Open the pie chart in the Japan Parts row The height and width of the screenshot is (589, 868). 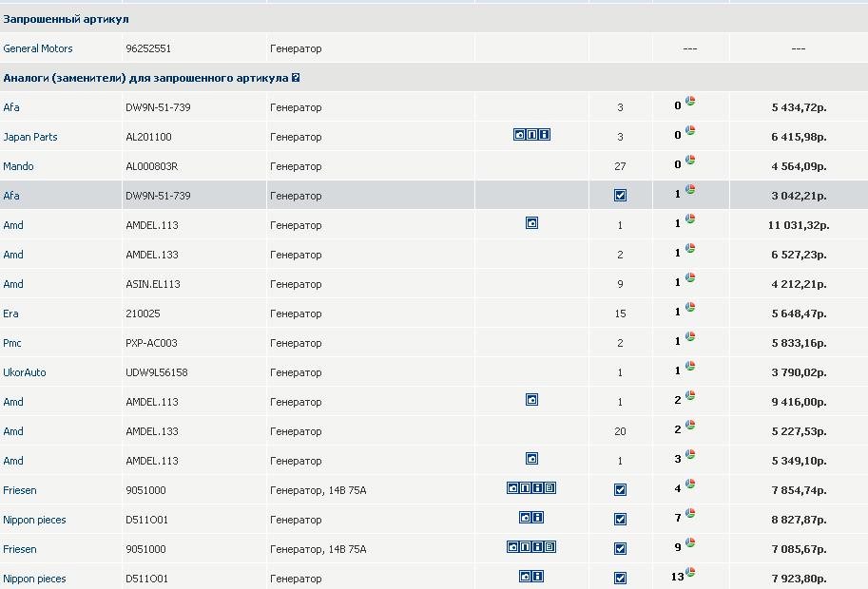(x=690, y=130)
